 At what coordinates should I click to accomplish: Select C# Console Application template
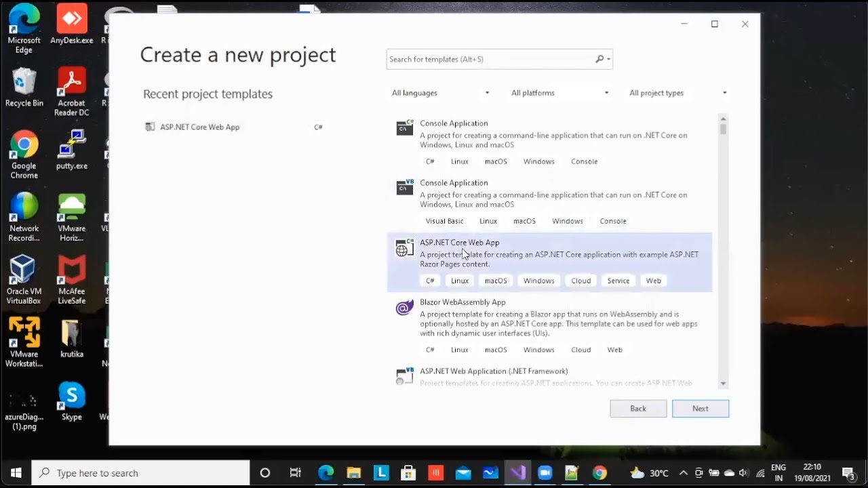tap(550, 143)
